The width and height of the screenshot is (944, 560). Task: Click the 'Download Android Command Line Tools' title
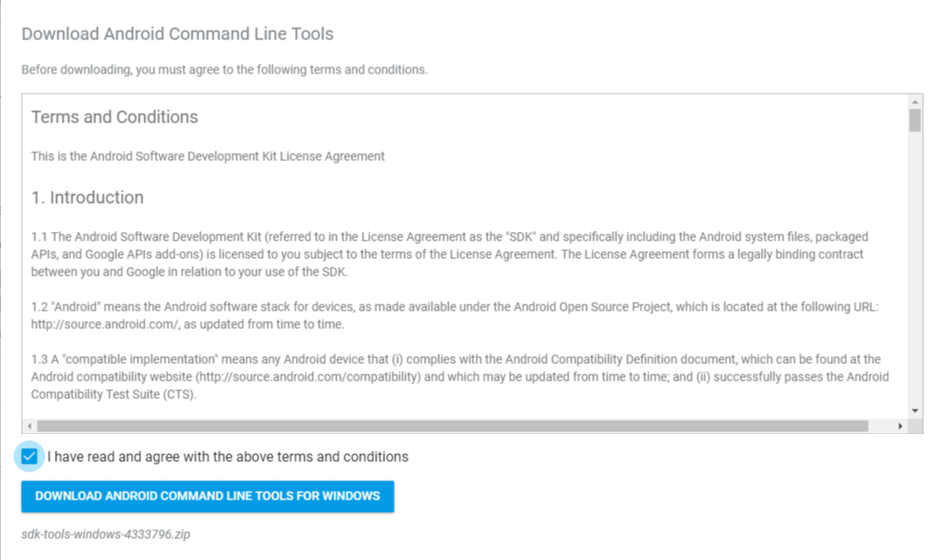[178, 34]
